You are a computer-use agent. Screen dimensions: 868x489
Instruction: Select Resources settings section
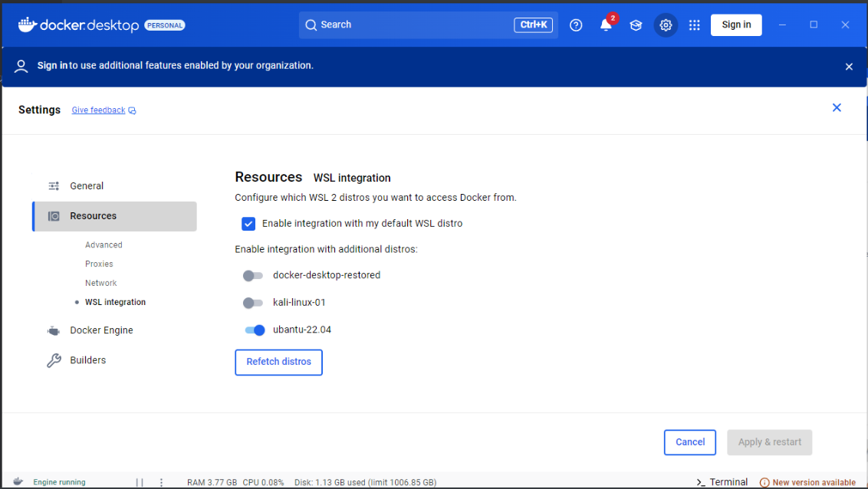(x=114, y=216)
